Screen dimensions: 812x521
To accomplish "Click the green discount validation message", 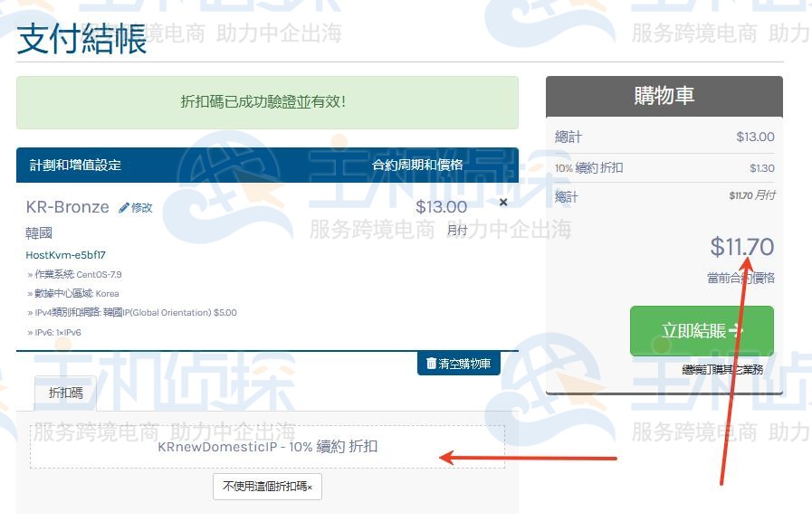I will pyautogui.click(x=267, y=102).
